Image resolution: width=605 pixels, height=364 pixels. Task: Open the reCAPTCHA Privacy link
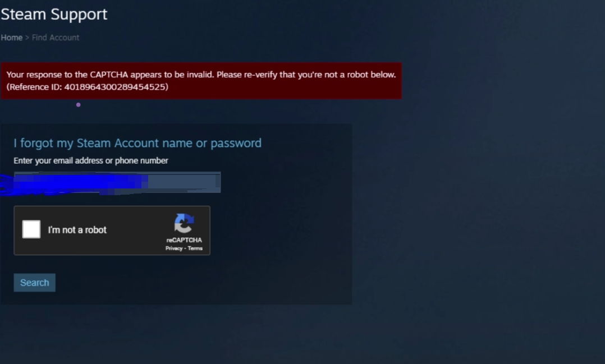173,248
